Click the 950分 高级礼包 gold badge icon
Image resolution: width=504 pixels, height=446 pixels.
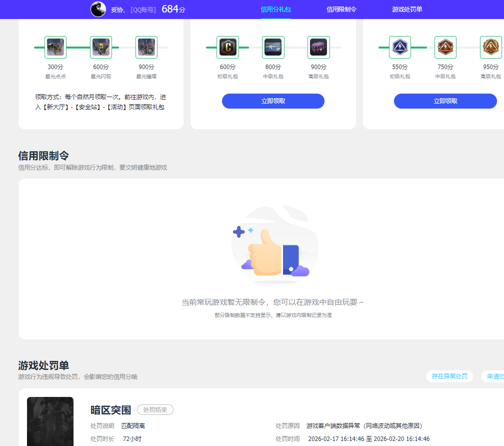click(491, 47)
